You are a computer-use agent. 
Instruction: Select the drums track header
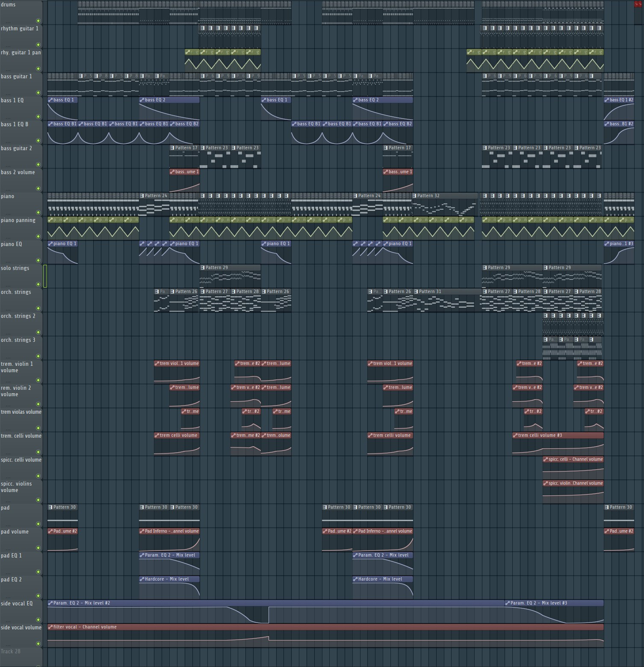pos(21,12)
